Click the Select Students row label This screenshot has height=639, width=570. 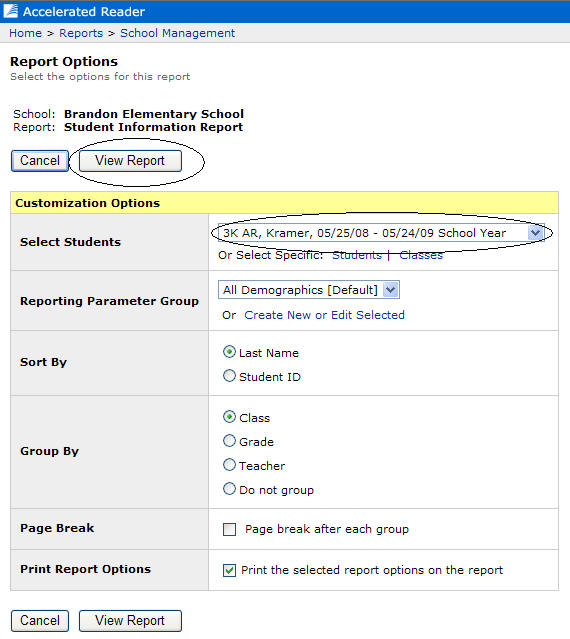pos(70,242)
